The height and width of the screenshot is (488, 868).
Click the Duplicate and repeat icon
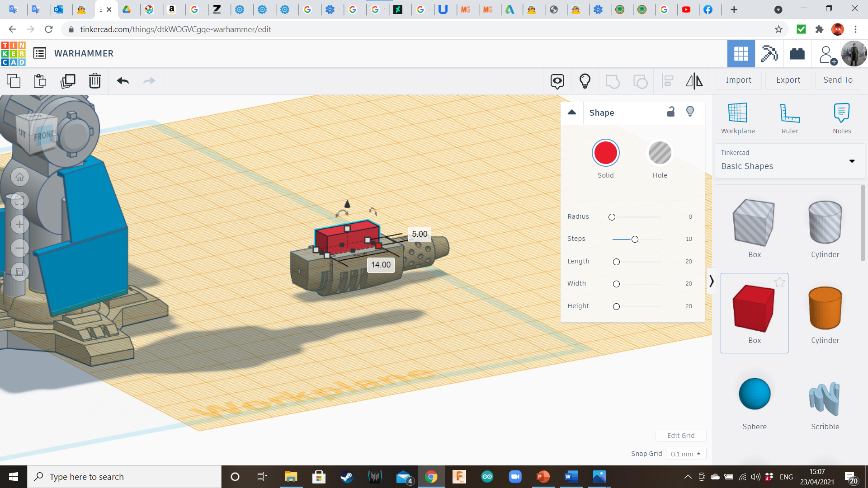coord(68,81)
